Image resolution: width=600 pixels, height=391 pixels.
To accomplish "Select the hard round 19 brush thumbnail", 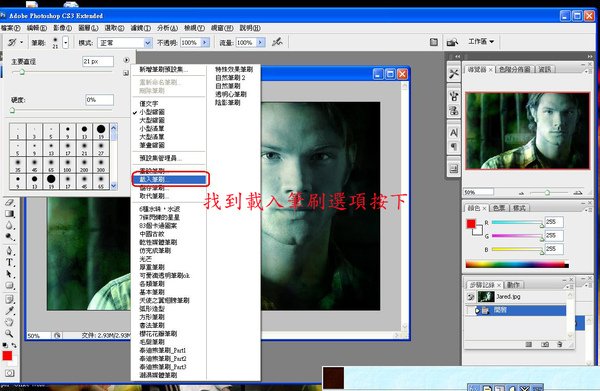I will click(x=101, y=130).
